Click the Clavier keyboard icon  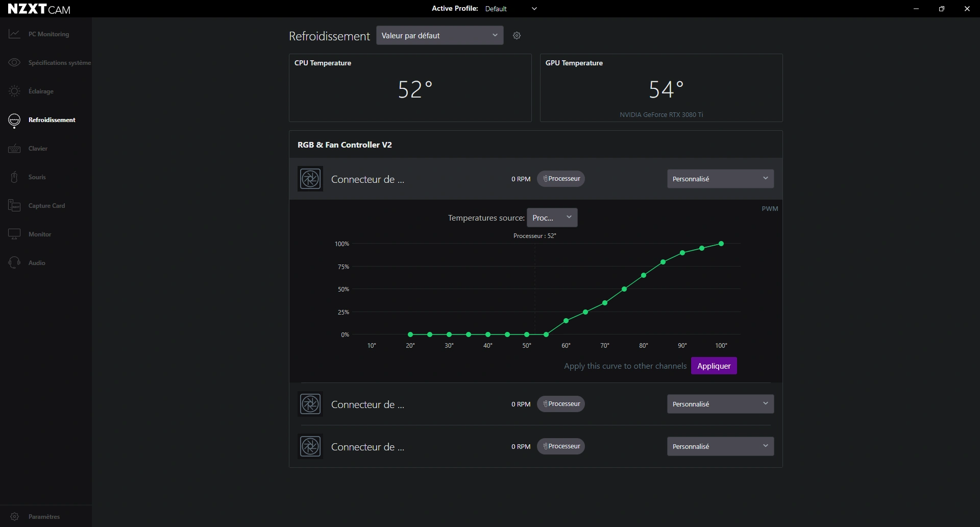pyautogui.click(x=14, y=149)
